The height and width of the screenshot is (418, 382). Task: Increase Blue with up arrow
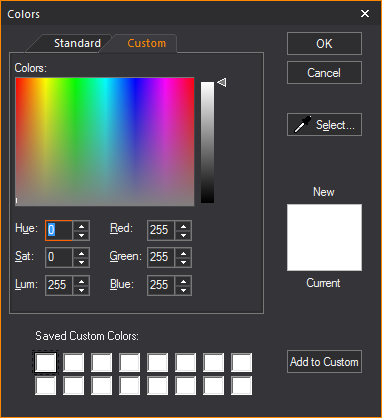coord(183,281)
